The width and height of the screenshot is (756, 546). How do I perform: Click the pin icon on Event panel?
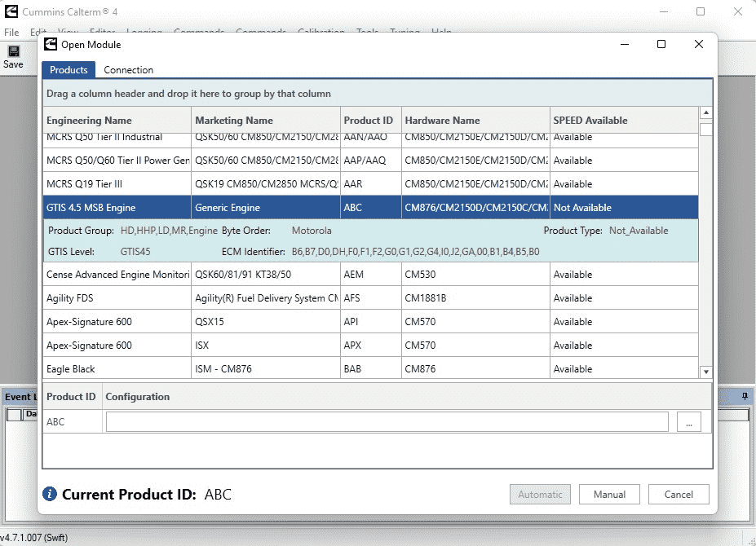745,396
